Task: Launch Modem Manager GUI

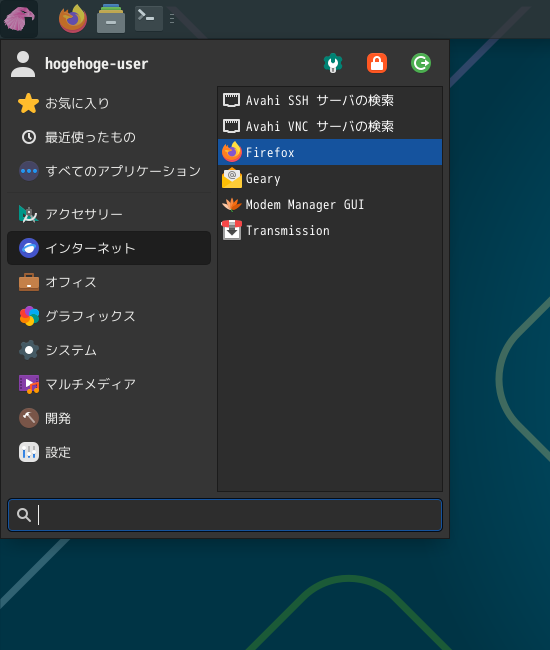Action: click(330, 204)
